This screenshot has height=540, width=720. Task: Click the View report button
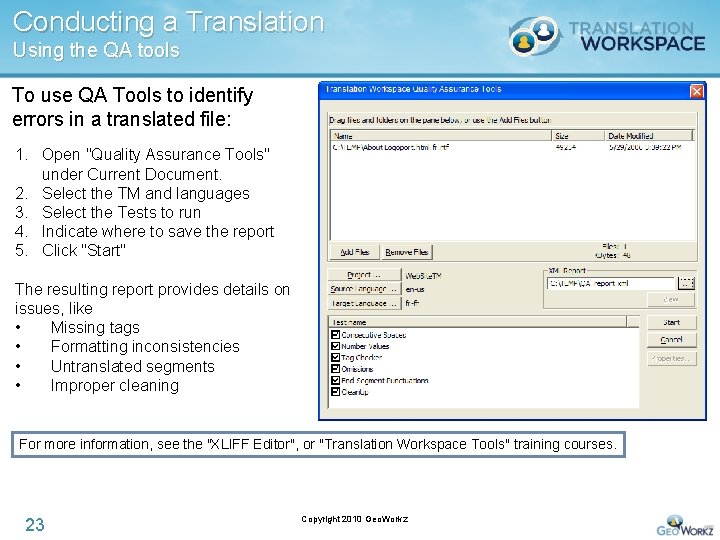671,299
